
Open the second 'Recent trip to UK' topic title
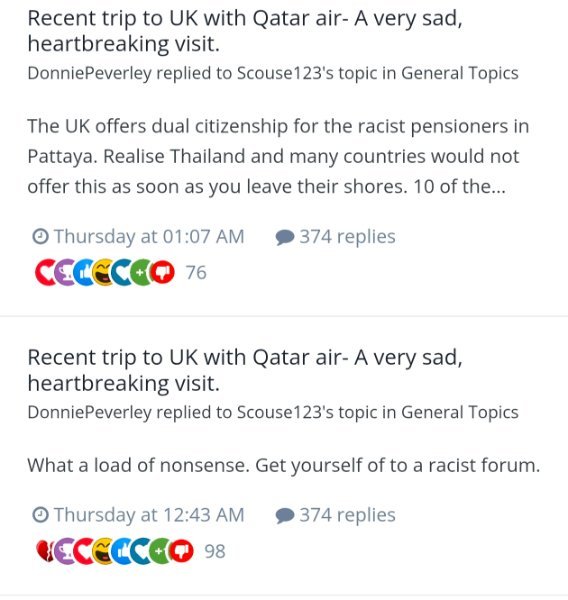[x=245, y=370]
